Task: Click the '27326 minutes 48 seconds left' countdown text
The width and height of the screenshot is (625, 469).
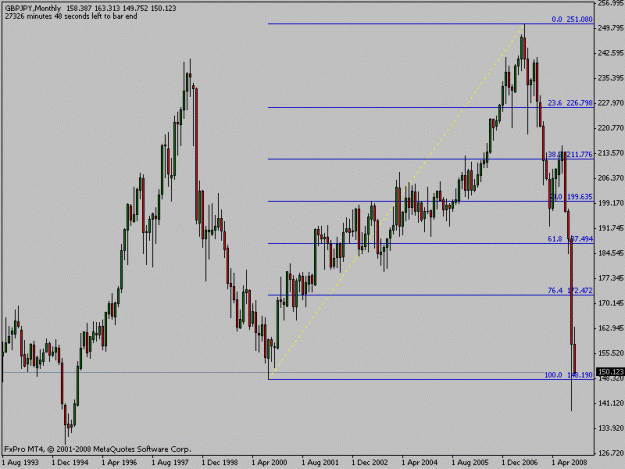Action: point(71,16)
